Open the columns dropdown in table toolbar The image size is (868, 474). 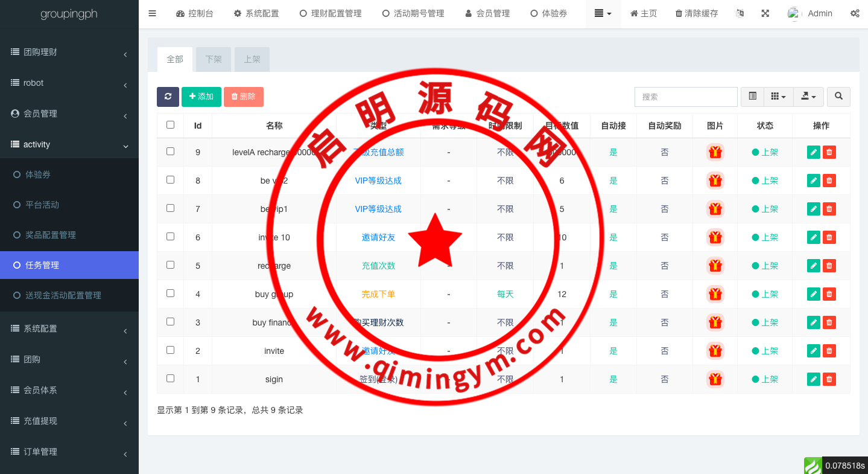775,97
